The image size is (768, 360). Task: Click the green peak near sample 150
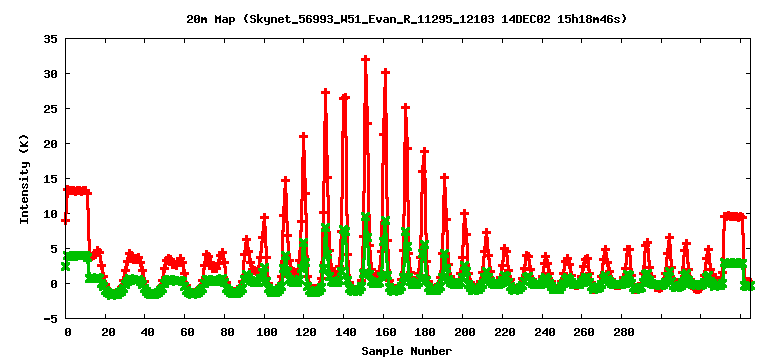tap(366, 216)
